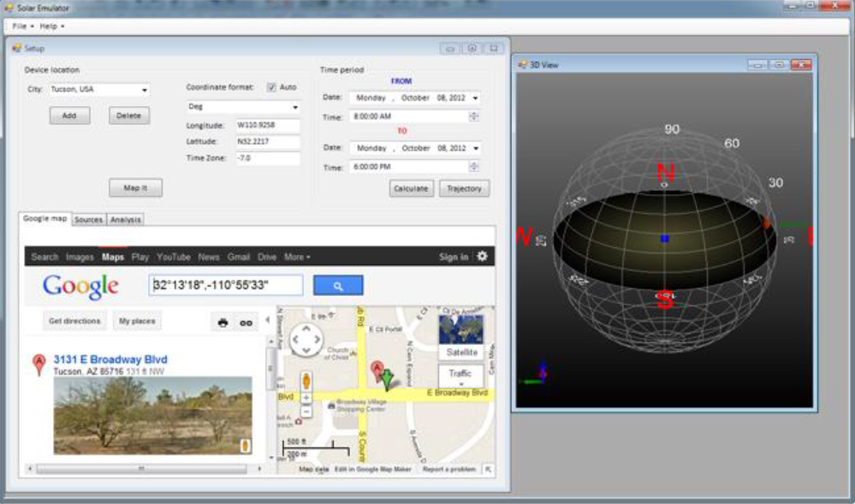Click the Latitude input field
The width and height of the screenshot is (855, 504).
point(268,142)
